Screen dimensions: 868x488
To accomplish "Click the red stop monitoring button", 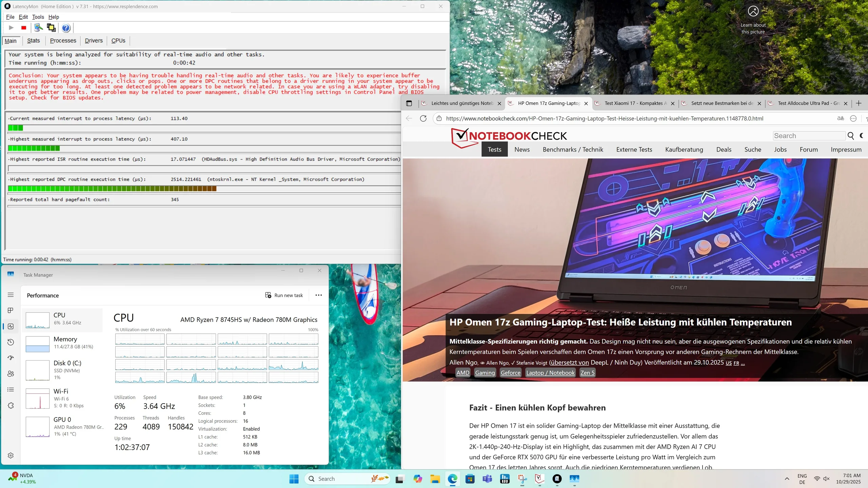I will click(24, 28).
